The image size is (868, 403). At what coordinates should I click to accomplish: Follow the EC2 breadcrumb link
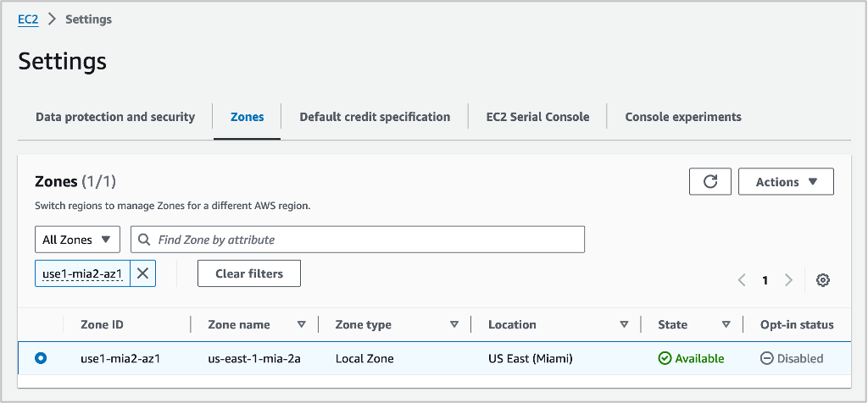click(x=28, y=19)
